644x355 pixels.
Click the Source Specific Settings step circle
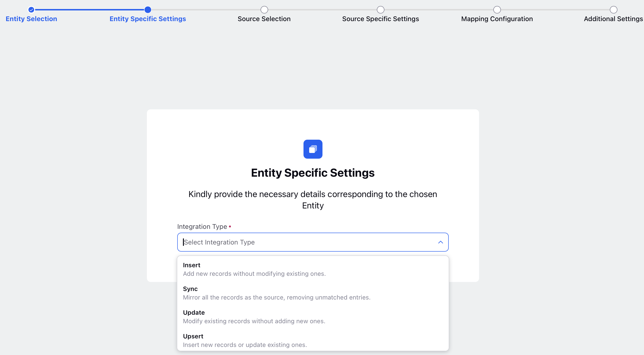381,10
